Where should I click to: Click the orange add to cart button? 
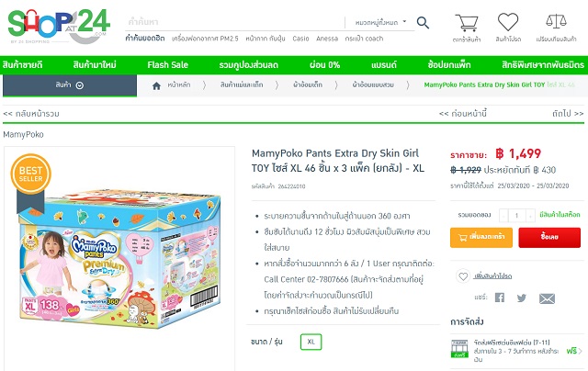(481, 237)
